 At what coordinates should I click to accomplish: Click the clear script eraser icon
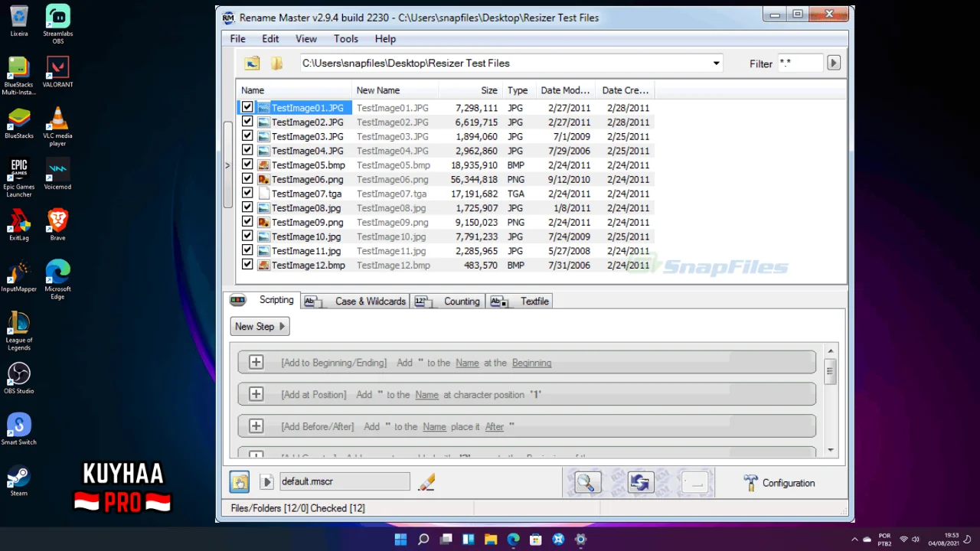click(x=426, y=481)
